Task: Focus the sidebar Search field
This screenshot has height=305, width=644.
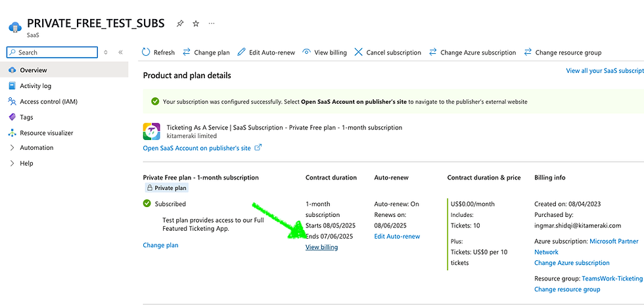Action: [x=52, y=53]
